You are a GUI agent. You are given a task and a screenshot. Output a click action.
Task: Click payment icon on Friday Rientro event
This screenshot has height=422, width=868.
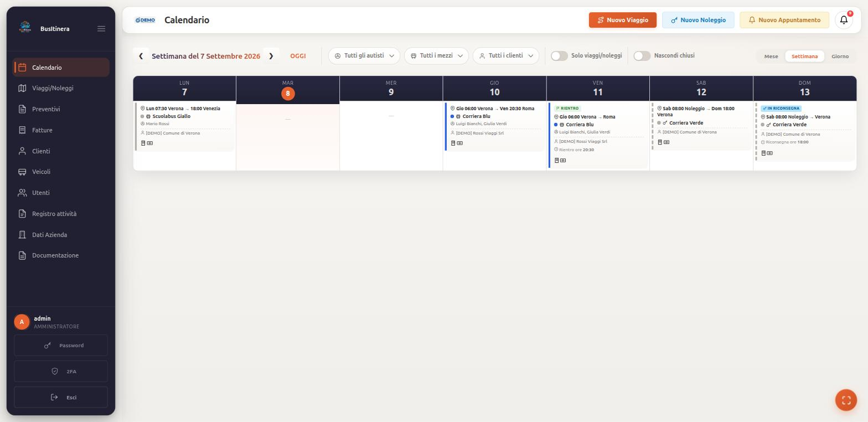coord(563,160)
